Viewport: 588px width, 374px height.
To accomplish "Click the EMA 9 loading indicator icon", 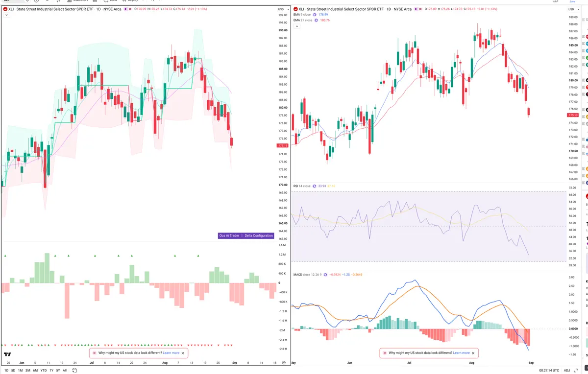I will point(316,15).
